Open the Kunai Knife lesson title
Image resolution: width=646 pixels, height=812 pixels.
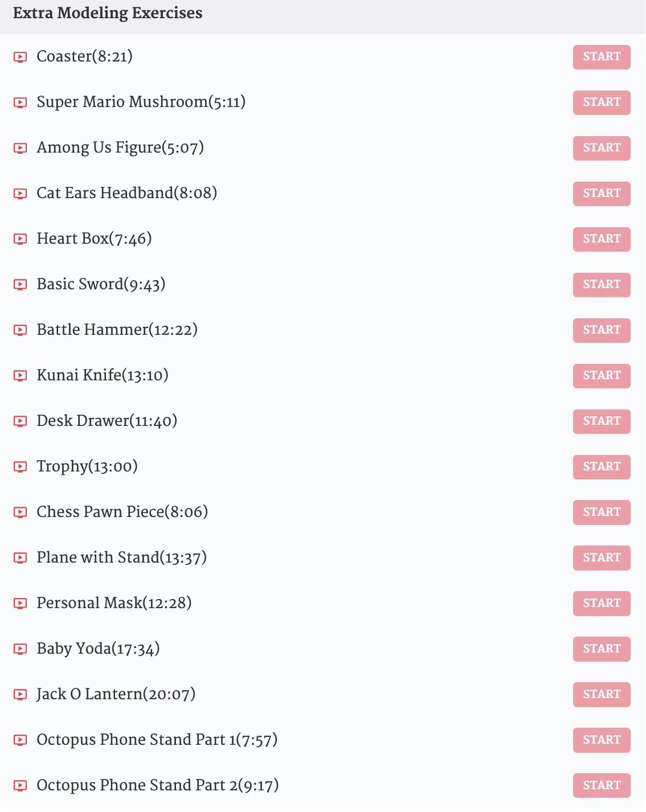pyautogui.click(x=103, y=375)
